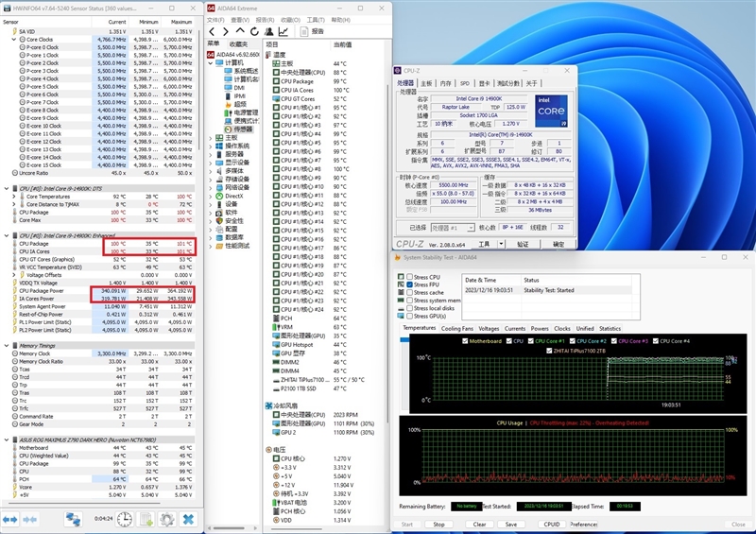The width and height of the screenshot is (756, 534).
Task: Expand Core Temperatures row in HWiNFO
Action: [14, 197]
